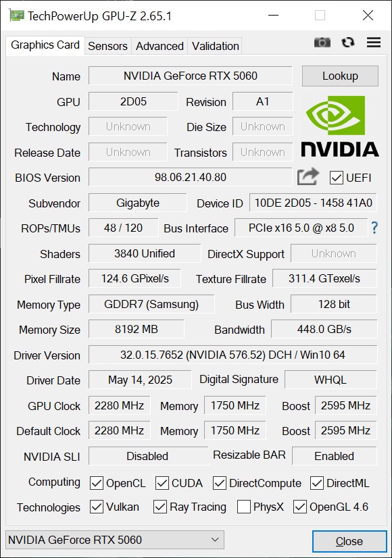Toggle the DirectML checkbox
Image resolution: width=392 pixels, height=558 pixels.
click(316, 483)
